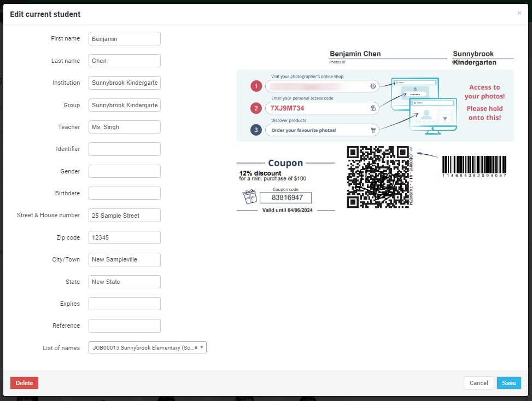Open the List of names dropdown arrow
Screen dimensions: 532x401
click(x=202, y=347)
